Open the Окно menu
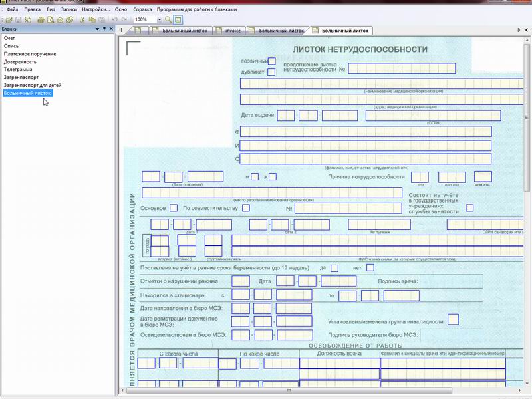This screenshot has width=532, height=399. click(121, 9)
